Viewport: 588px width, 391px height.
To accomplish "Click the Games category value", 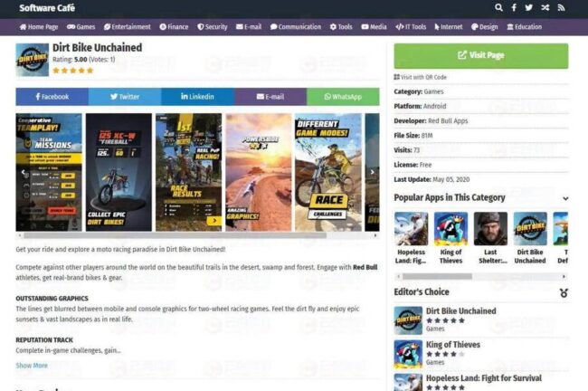I will pyautogui.click(x=433, y=91).
